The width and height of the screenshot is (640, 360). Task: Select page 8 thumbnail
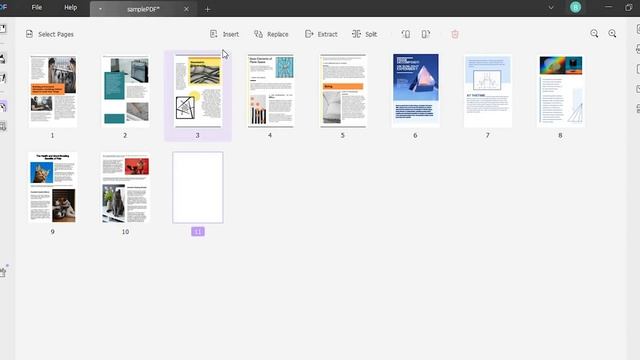561,91
